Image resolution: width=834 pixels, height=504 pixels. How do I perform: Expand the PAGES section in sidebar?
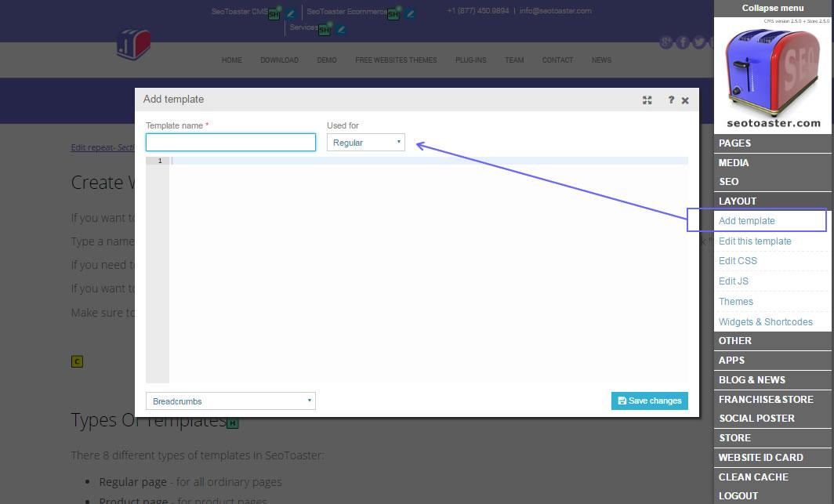click(x=734, y=143)
